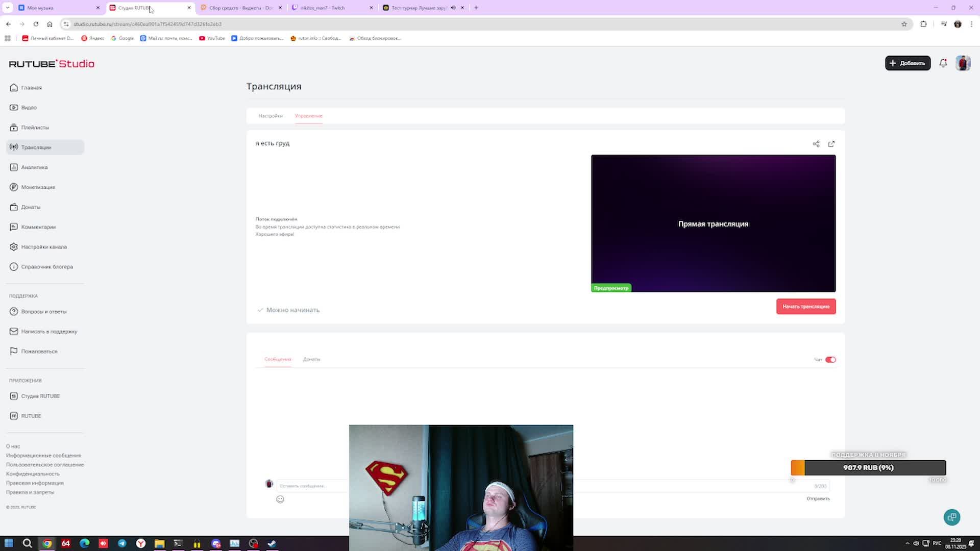Click the donation goal progress bar
980x551 pixels.
pyautogui.click(x=868, y=467)
